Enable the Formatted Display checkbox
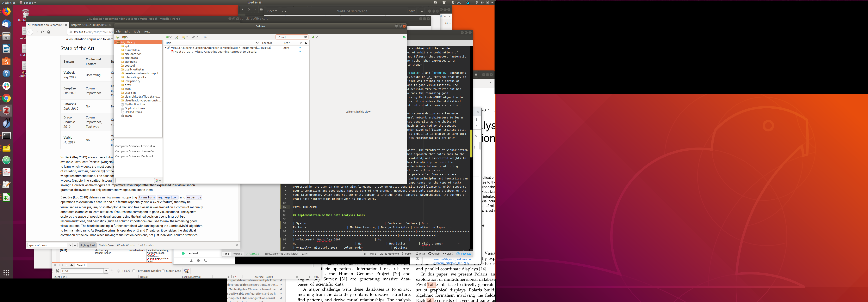This screenshot has width=868, height=302. point(134,271)
